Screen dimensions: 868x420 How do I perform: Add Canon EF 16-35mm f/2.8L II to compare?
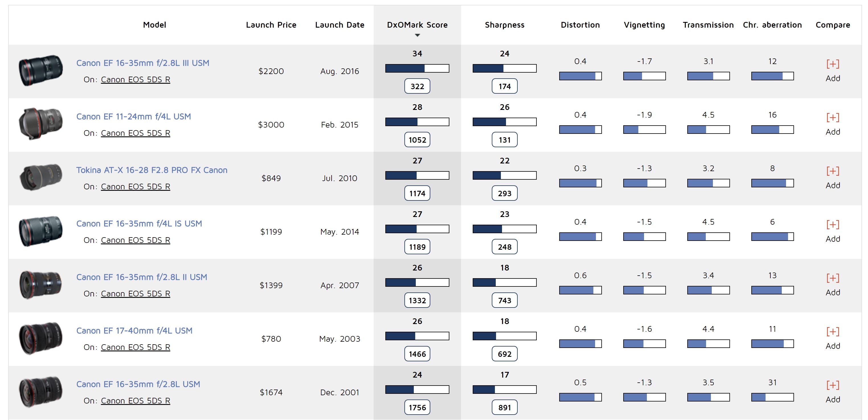pos(832,278)
